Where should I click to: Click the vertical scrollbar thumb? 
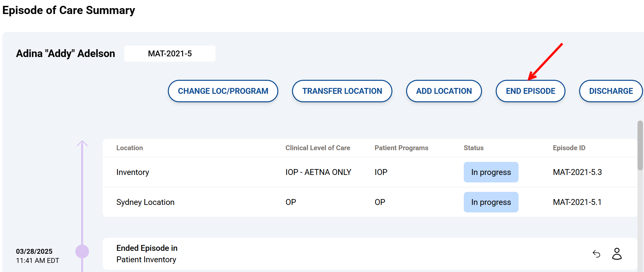pyautogui.click(x=640, y=145)
